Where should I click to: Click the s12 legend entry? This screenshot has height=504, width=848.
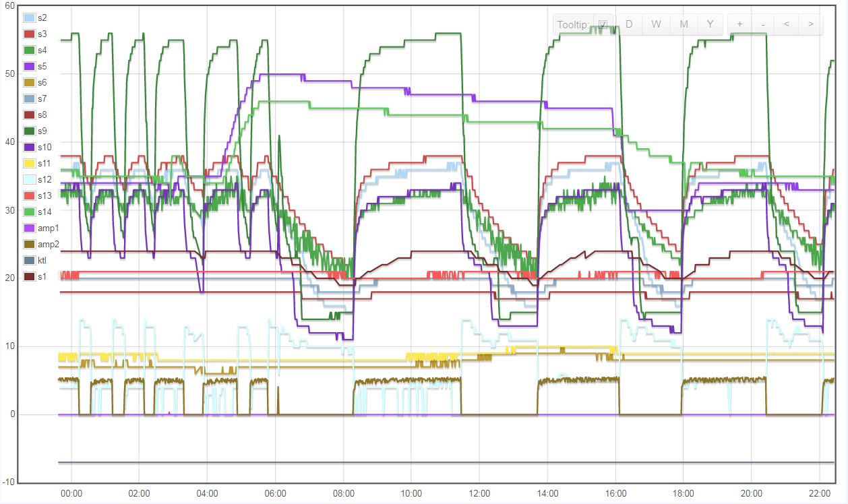coord(36,179)
